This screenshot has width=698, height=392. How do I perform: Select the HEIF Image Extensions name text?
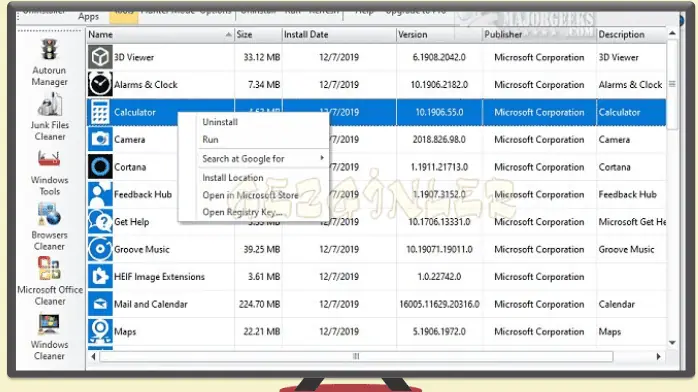pos(159,277)
